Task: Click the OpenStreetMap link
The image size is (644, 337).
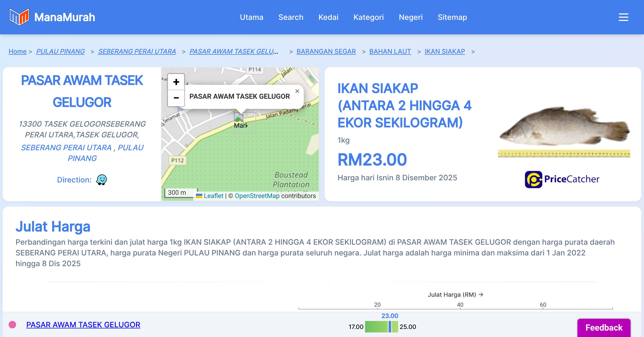Action: pyautogui.click(x=257, y=196)
